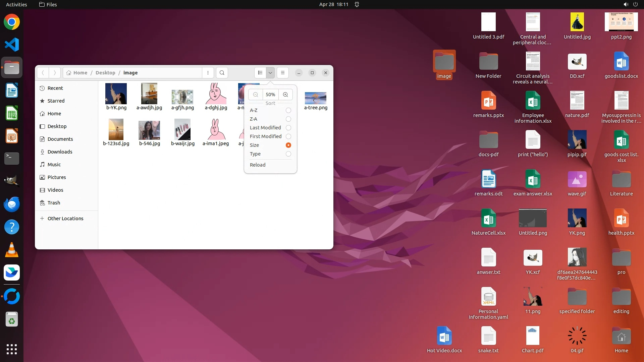This screenshot has height=362, width=644.
Task: Select the Type sort radio button
Action: pos(288,154)
